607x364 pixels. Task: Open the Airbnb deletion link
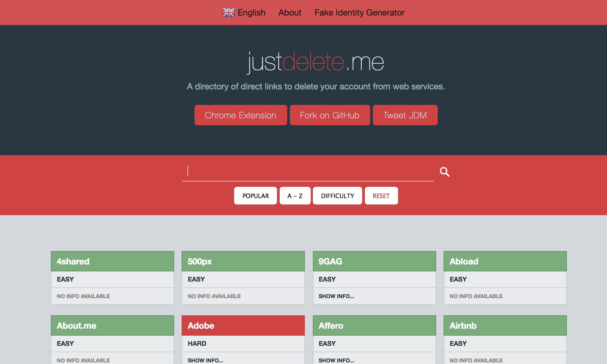point(505,325)
